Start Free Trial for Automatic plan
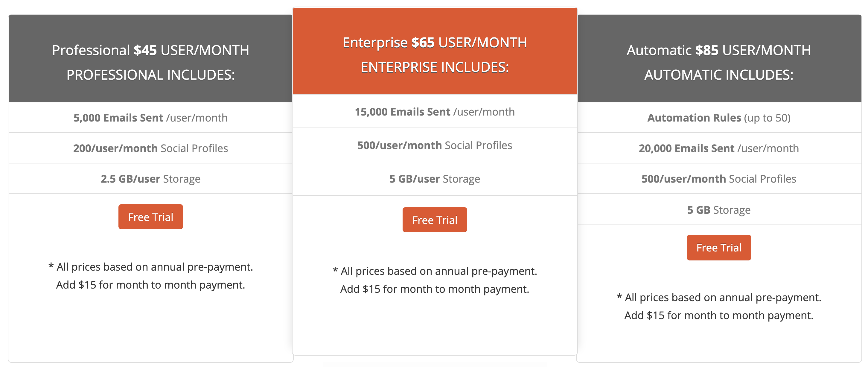 pos(719,248)
